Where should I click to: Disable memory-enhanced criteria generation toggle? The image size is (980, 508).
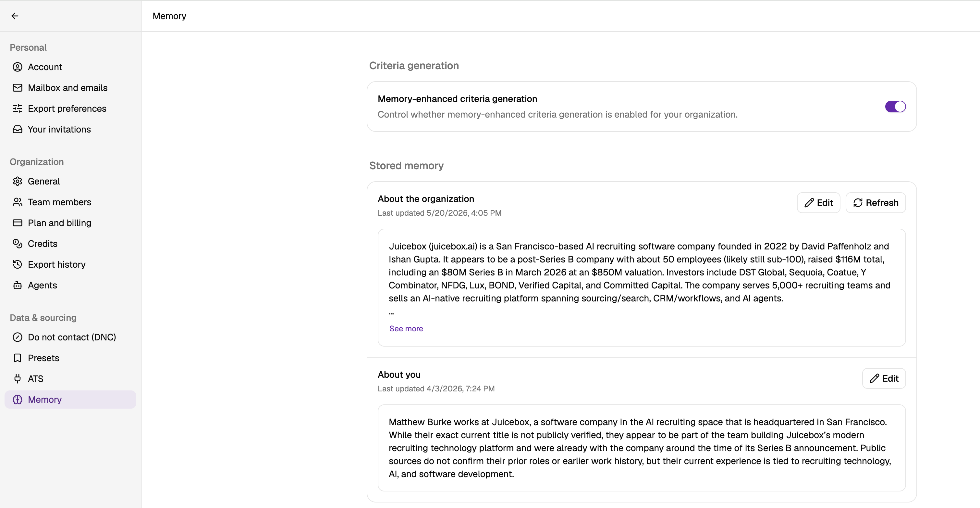pyautogui.click(x=895, y=107)
